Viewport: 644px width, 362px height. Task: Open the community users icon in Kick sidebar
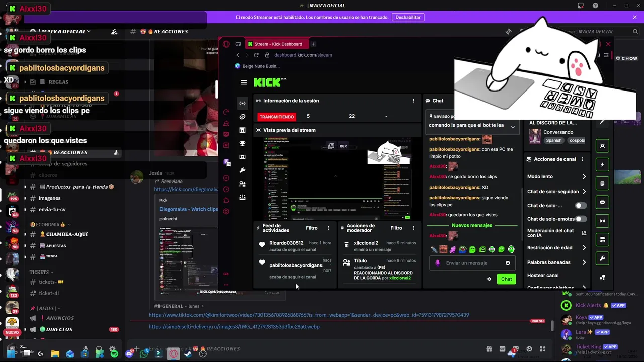click(x=243, y=184)
